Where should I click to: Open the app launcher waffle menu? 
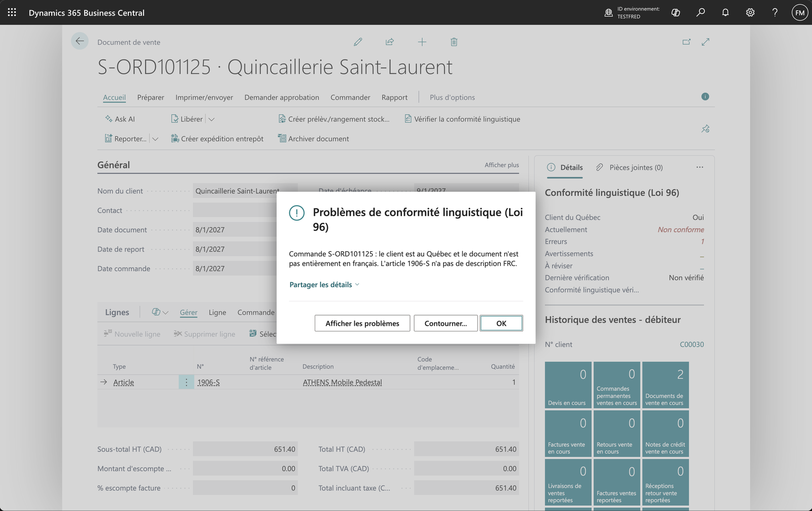point(12,12)
